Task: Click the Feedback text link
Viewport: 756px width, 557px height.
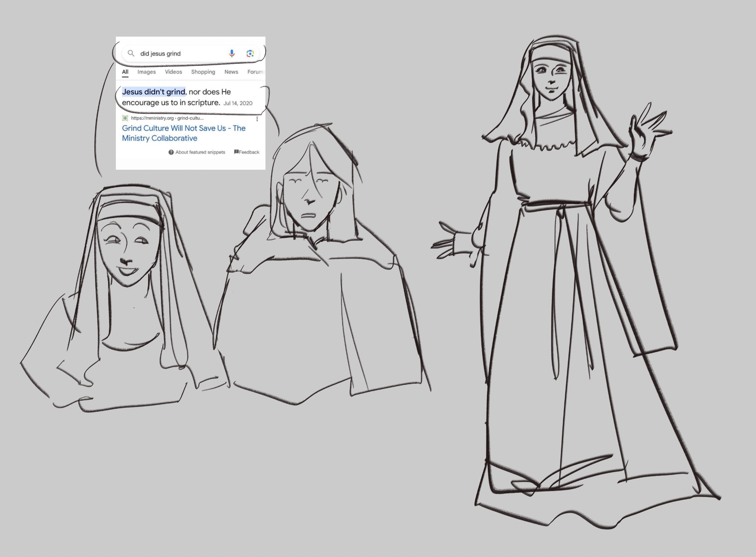Action: pyautogui.click(x=249, y=152)
